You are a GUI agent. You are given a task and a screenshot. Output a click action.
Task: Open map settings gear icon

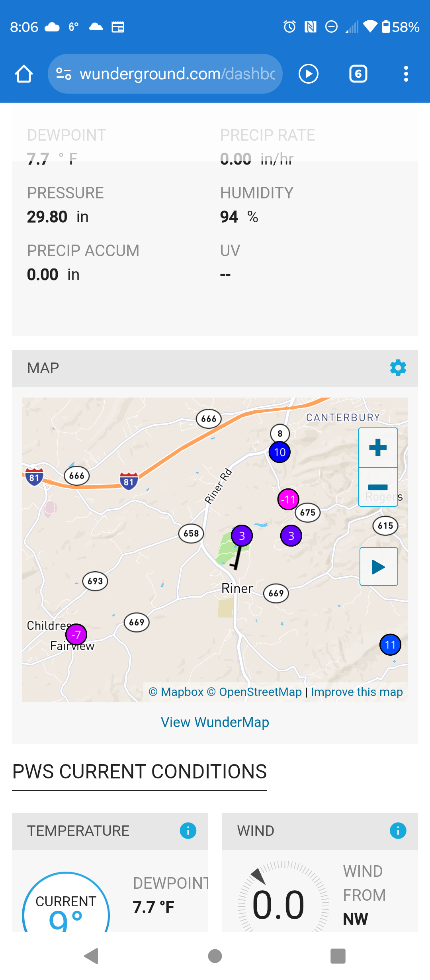tap(398, 368)
